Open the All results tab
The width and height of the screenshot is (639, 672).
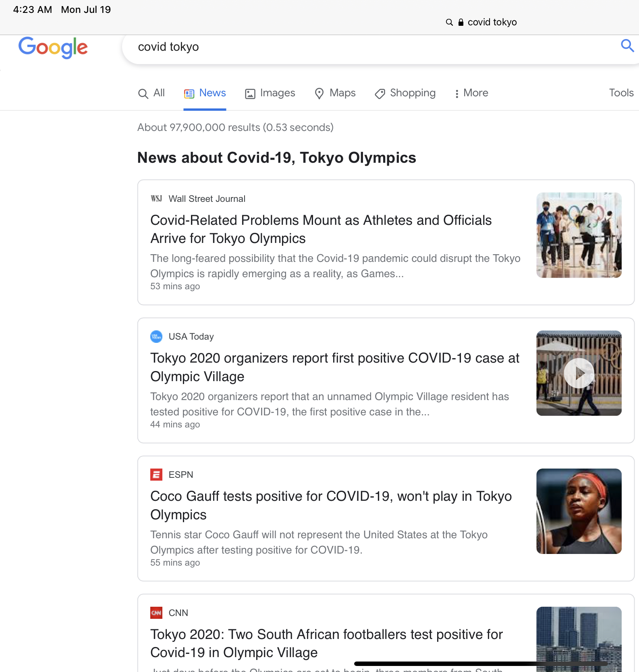pyautogui.click(x=151, y=93)
